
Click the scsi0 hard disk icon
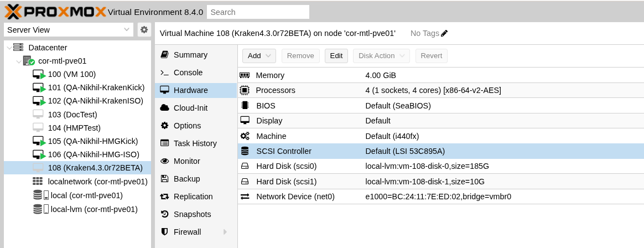pos(245,166)
